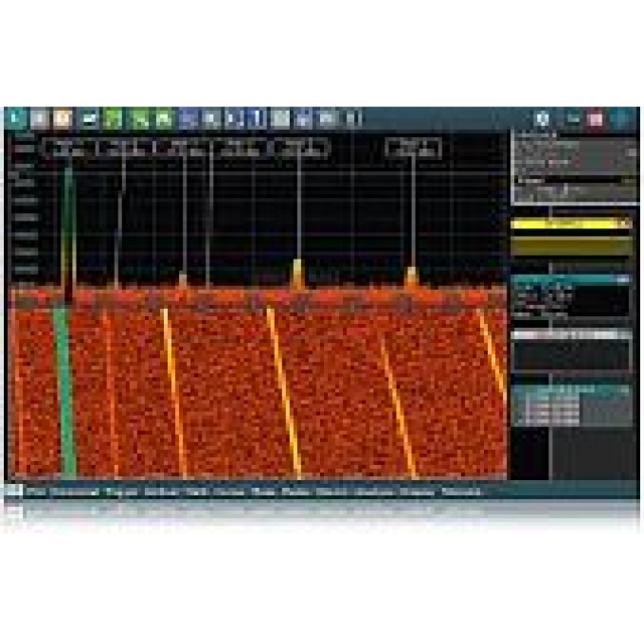Click the teal icon at toolbar's left end
This screenshot has width=644, height=644.
(16, 118)
